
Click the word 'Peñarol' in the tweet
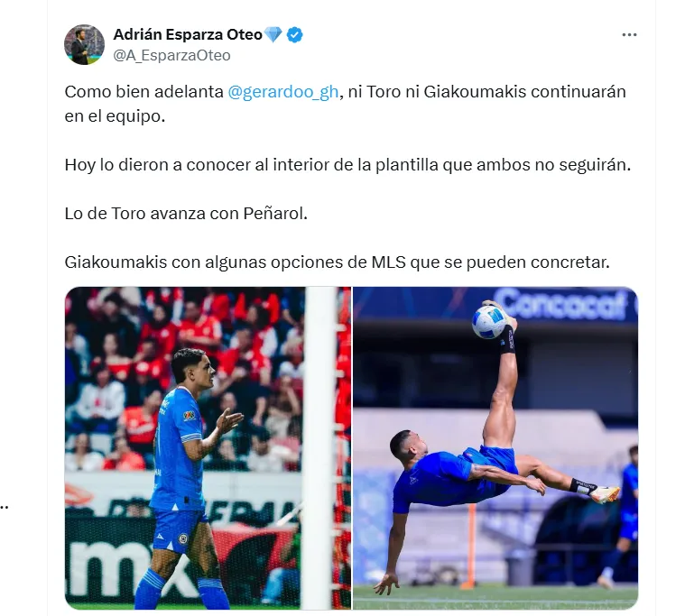point(273,214)
